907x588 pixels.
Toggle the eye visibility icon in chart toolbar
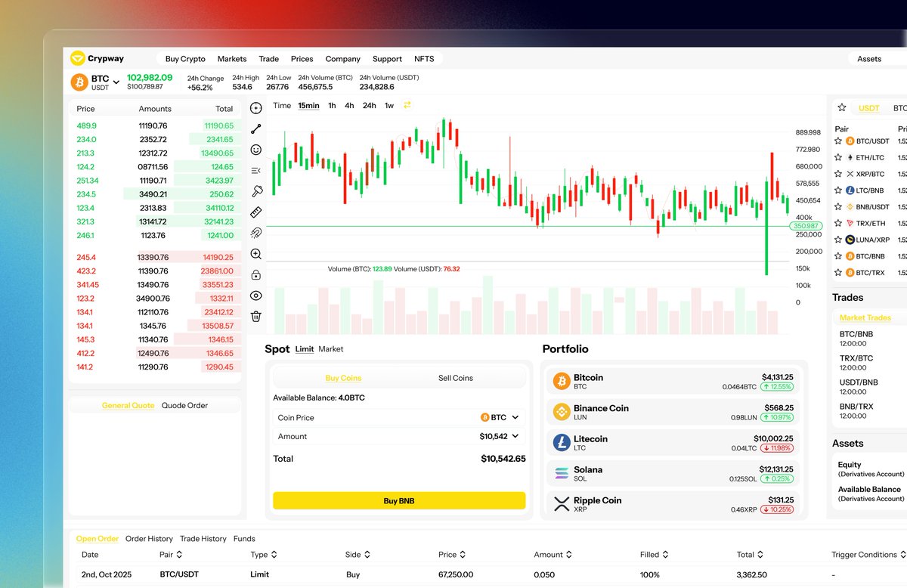tap(256, 296)
